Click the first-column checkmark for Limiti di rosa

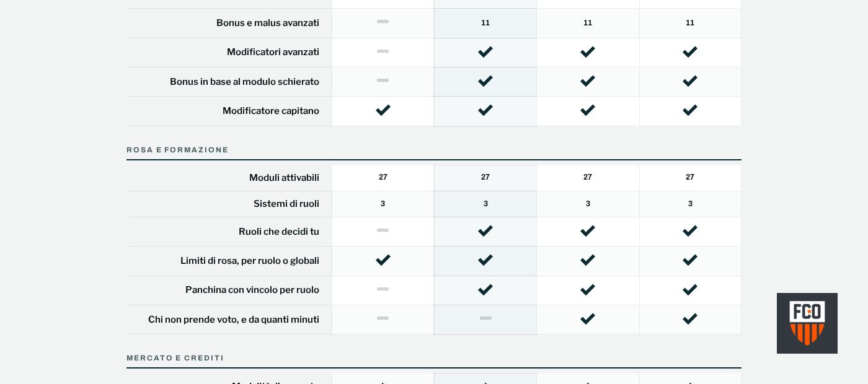click(383, 260)
